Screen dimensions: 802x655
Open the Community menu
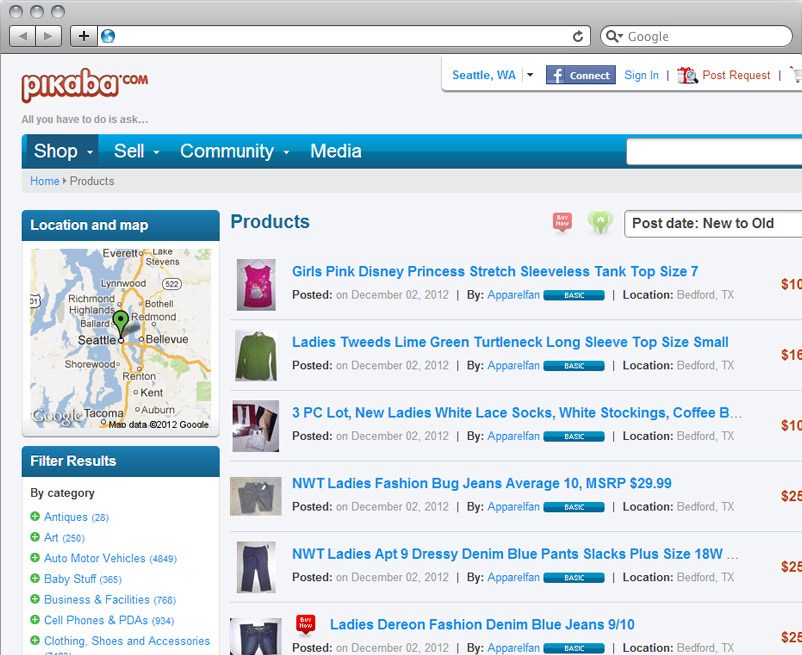point(234,151)
